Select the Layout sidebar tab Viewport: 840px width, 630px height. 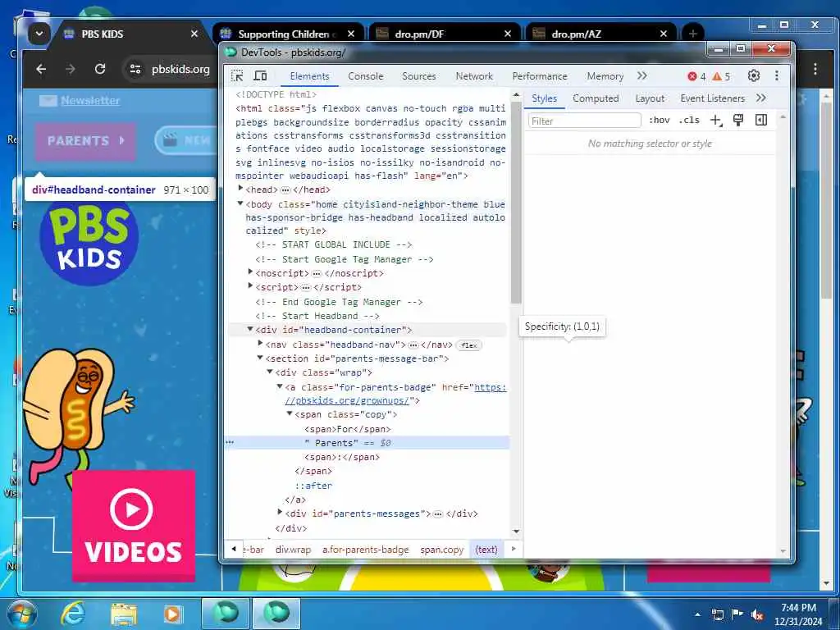point(650,98)
